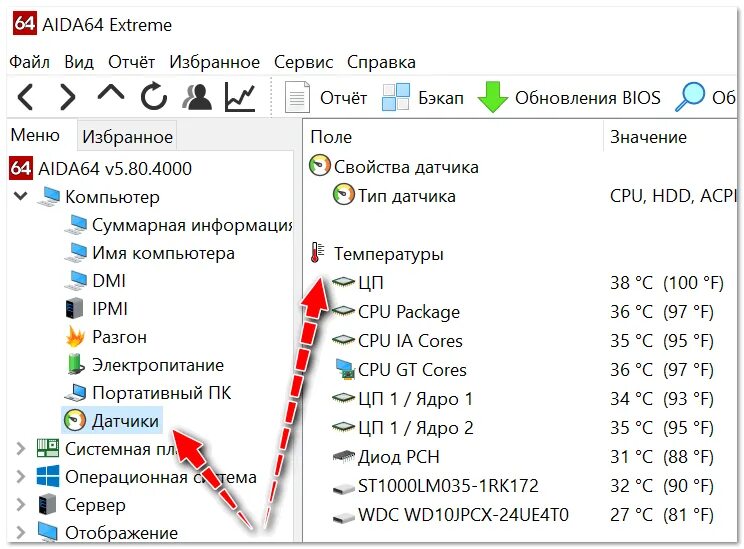Switch to the Избранное panel tab

click(127, 137)
